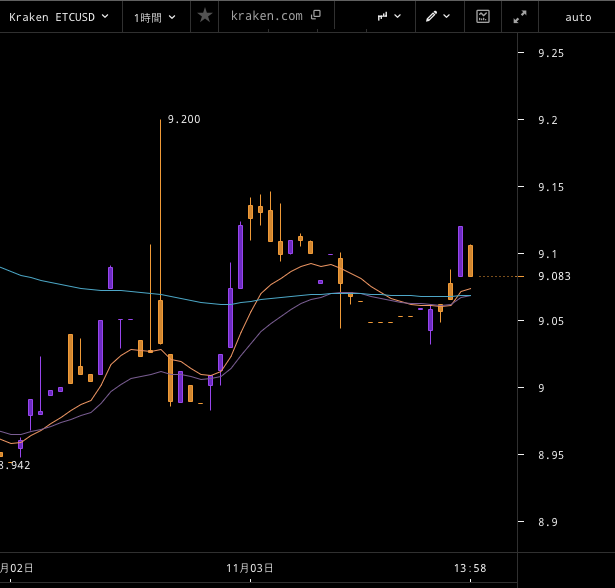Toggle the auto scale button
615x588 pixels.
tap(578, 17)
